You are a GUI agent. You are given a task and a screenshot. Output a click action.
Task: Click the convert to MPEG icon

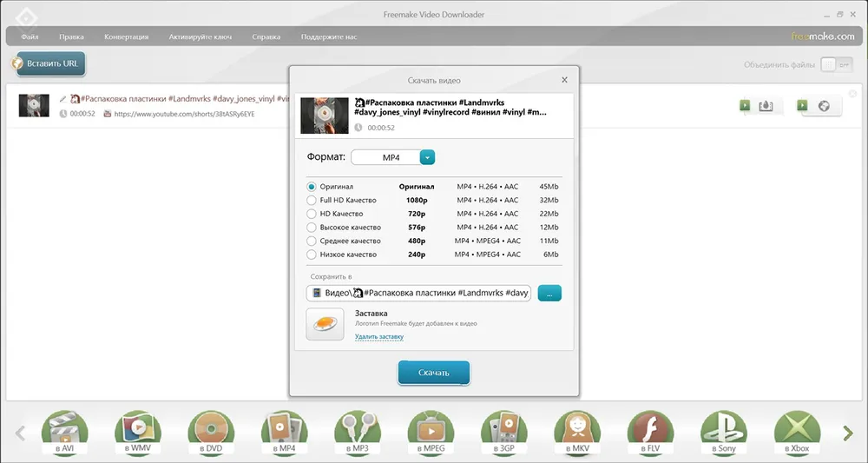(x=431, y=433)
